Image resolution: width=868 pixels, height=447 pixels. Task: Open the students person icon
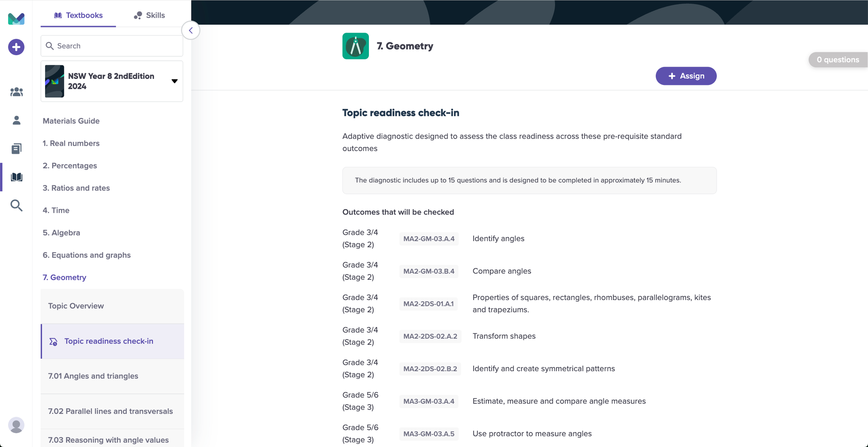click(16, 120)
